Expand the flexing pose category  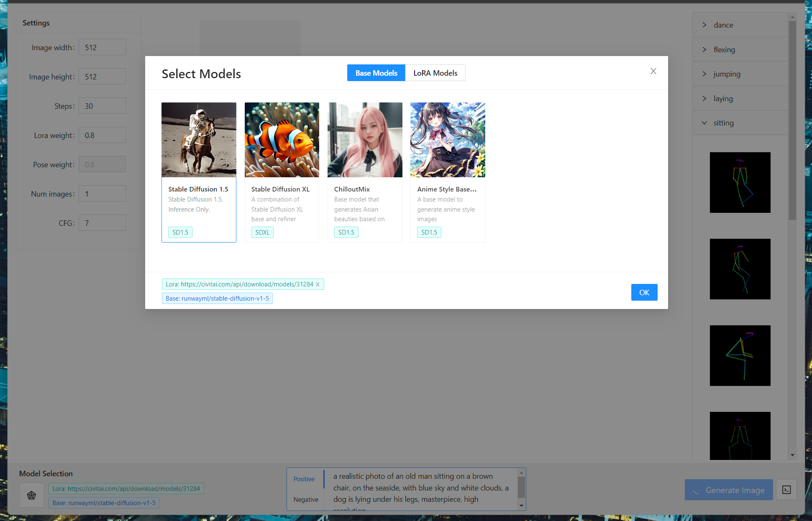pyautogui.click(x=740, y=49)
